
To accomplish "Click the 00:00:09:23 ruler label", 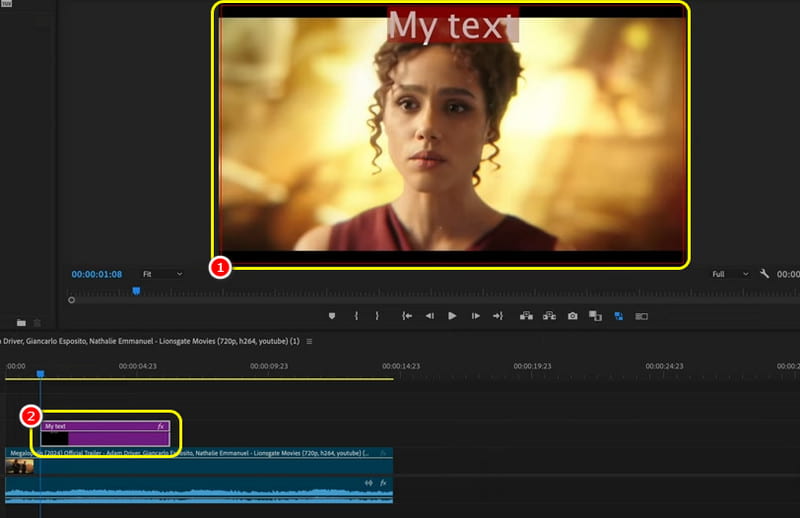I will pyautogui.click(x=269, y=366).
